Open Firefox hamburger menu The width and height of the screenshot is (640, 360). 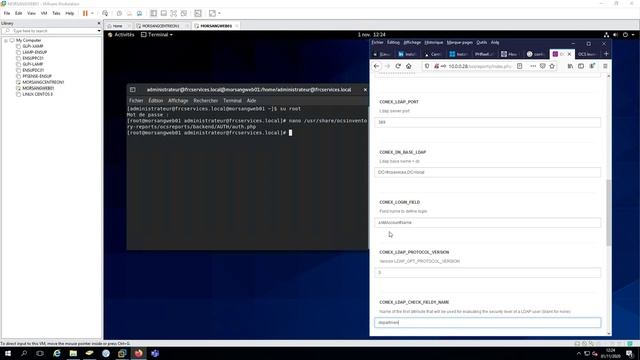tap(605, 66)
